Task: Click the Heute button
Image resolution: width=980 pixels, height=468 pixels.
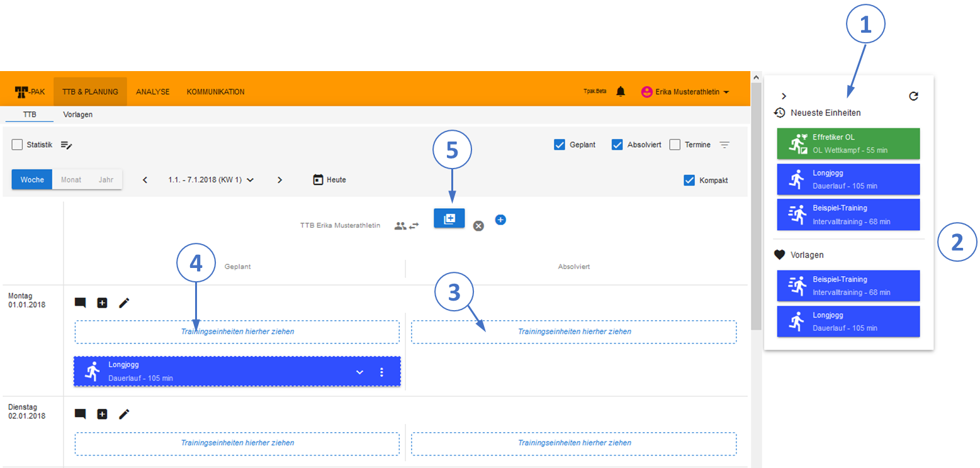Action: click(x=329, y=180)
